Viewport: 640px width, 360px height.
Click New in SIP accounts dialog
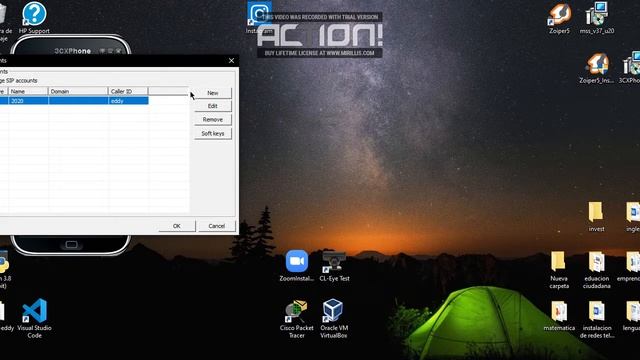213,93
